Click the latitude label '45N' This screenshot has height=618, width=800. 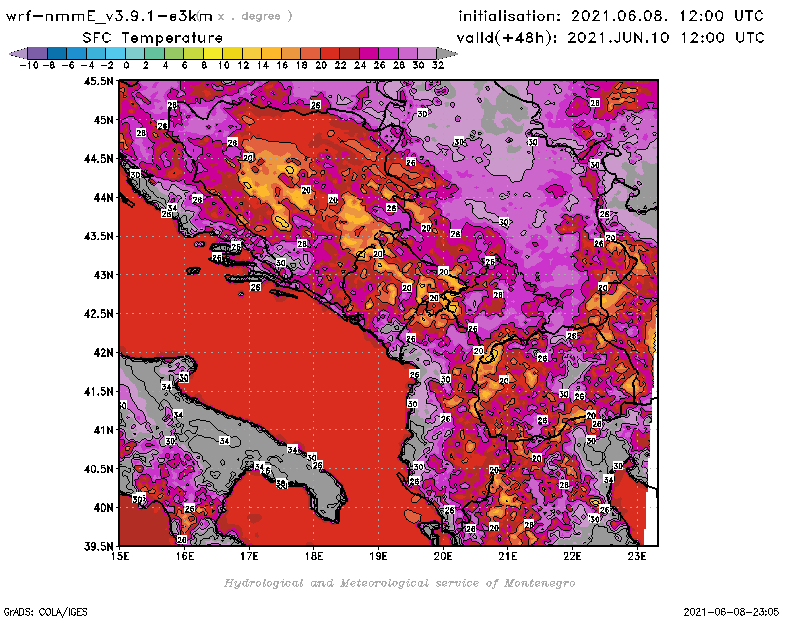tap(103, 120)
